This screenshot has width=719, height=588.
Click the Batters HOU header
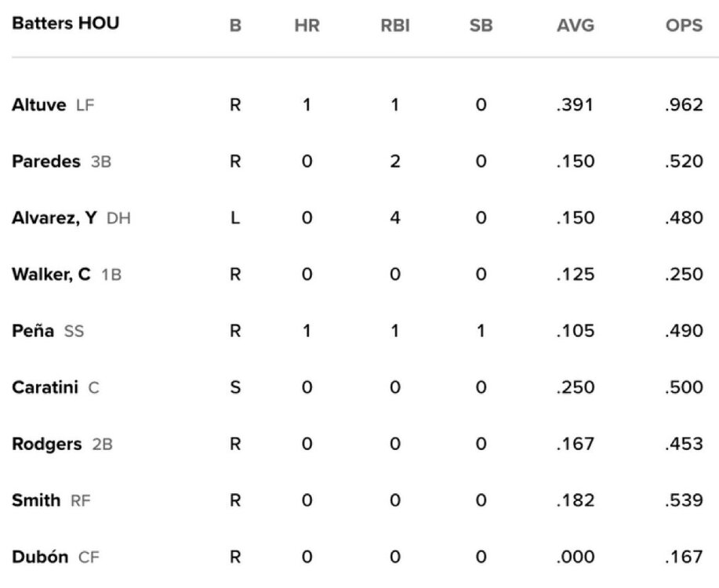pyautogui.click(x=65, y=24)
